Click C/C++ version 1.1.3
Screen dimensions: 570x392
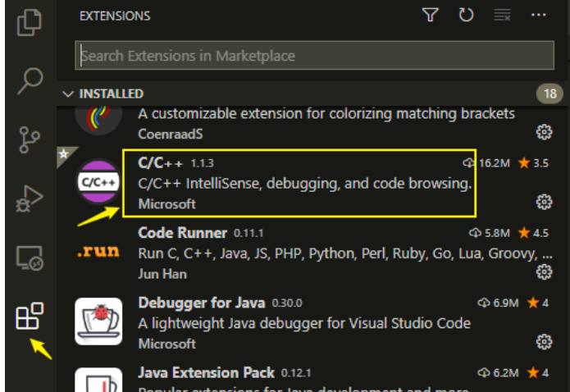click(x=202, y=163)
